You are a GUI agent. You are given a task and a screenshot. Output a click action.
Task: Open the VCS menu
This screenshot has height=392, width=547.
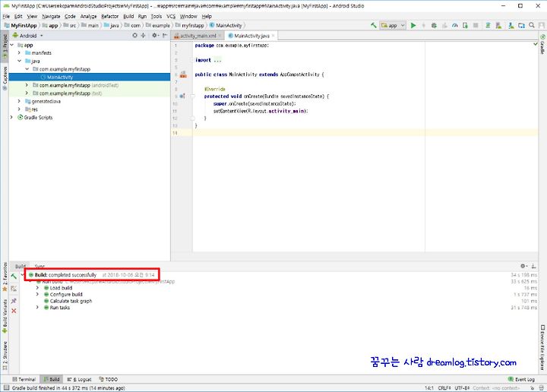[171, 16]
